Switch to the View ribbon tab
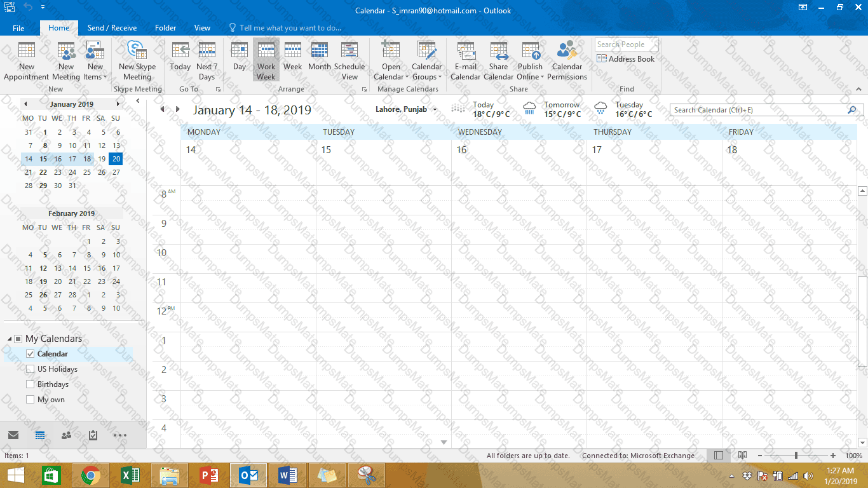This screenshot has width=868, height=488. click(x=202, y=28)
